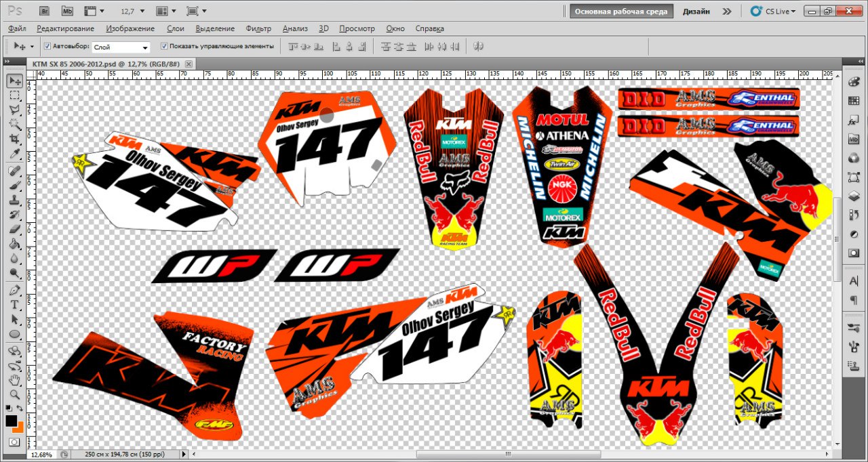Reset default foreground and background colors
Viewport: 868px width, 462px height.
pos(8,408)
